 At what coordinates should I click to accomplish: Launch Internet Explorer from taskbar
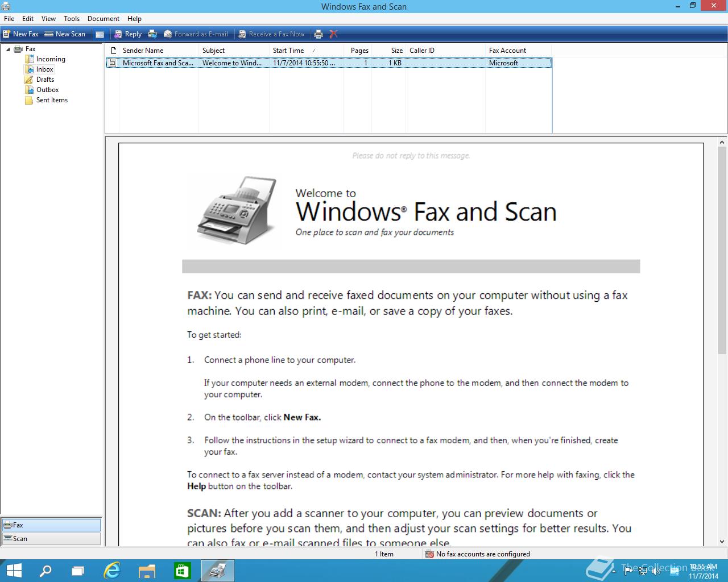[x=113, y=571]
